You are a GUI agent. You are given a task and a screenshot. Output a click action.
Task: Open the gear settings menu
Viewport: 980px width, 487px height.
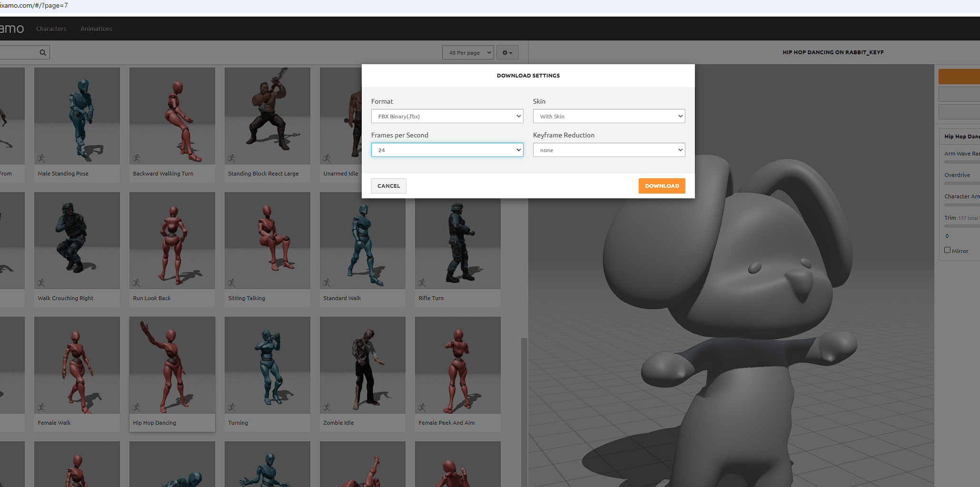[507, 53]
